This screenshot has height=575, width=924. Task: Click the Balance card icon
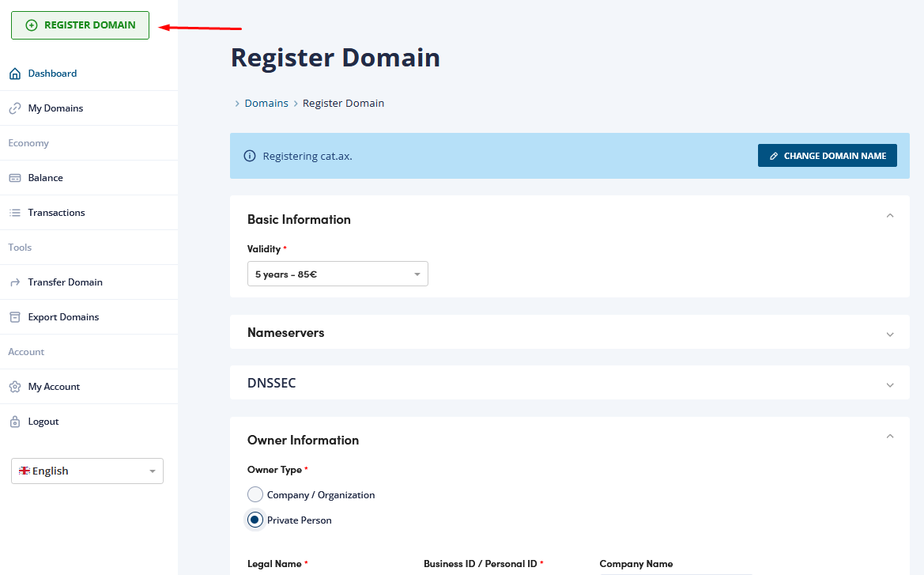click(14, 178)
